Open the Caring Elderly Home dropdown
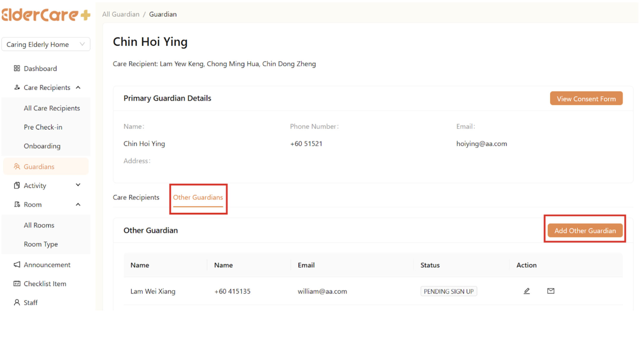The height and width of the screenshot is (339, 644). coord(46,44)
